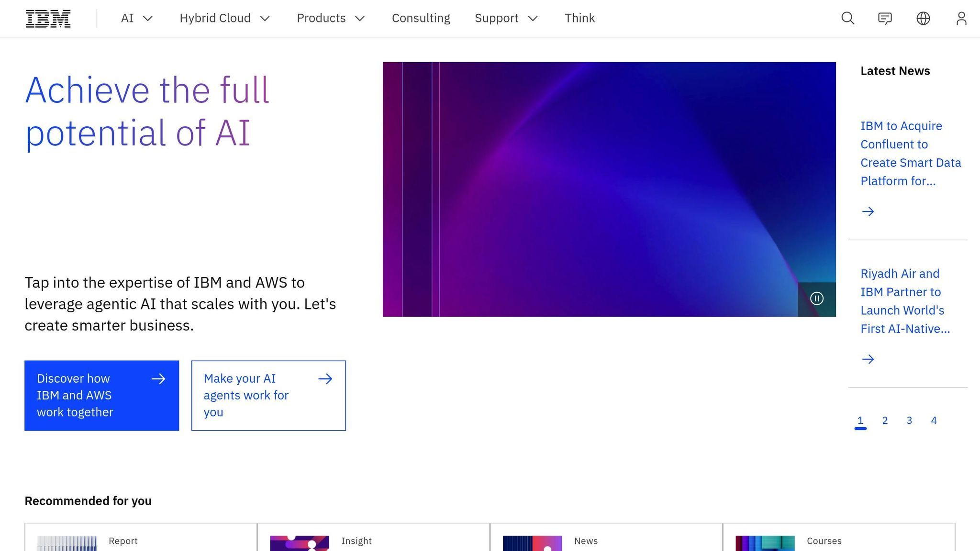The height and width of the screenshot is (551, 980).
Task: Open the Consulting nav item
Action: (x=421, y=18)
